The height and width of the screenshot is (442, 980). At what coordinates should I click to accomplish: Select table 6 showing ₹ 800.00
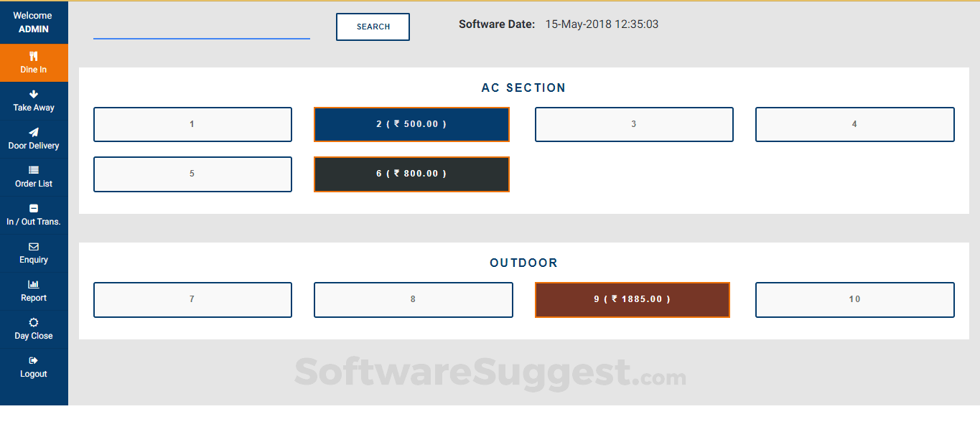coord(411,174)
